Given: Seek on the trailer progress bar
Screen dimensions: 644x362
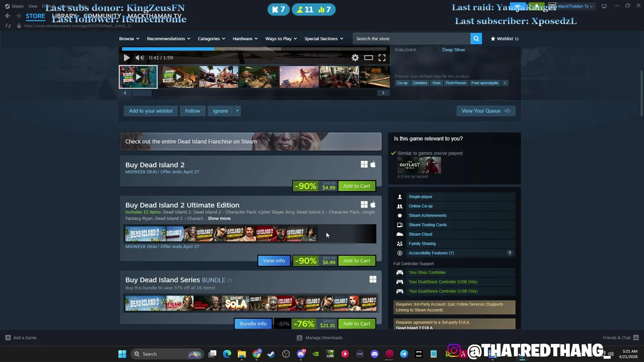Looking at the screenshot, I should [x=255, y=49].
